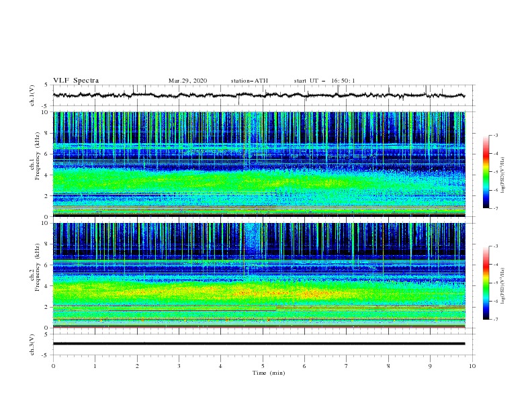Select the "start UT = 16:50:1" header text
Viewport: 532px width, 411px height.
click(x=324, y=81)
